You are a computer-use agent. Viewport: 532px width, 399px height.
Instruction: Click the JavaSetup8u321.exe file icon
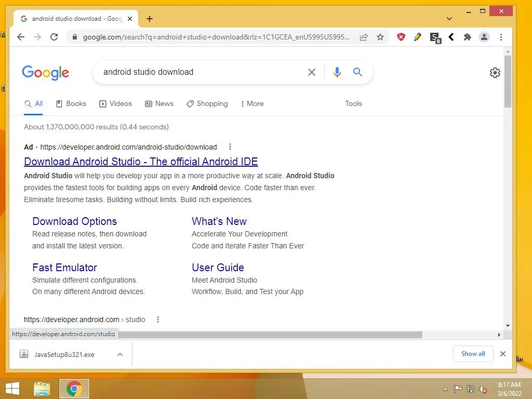click(24, 354)
